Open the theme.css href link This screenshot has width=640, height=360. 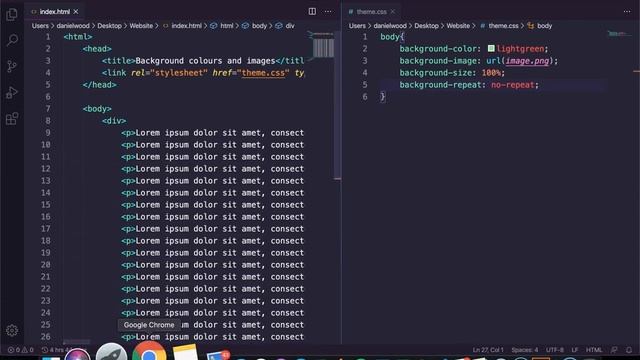pos(263,73)
